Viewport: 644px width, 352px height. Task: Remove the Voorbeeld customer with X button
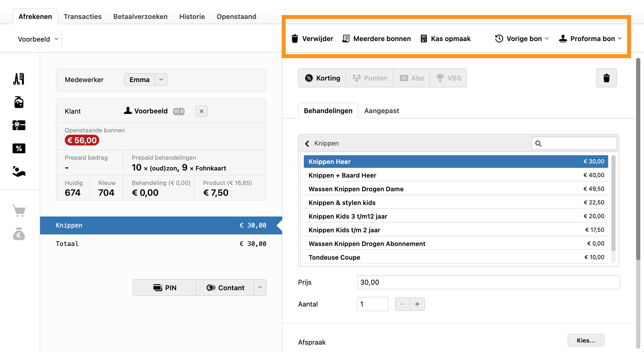[201, 111]
